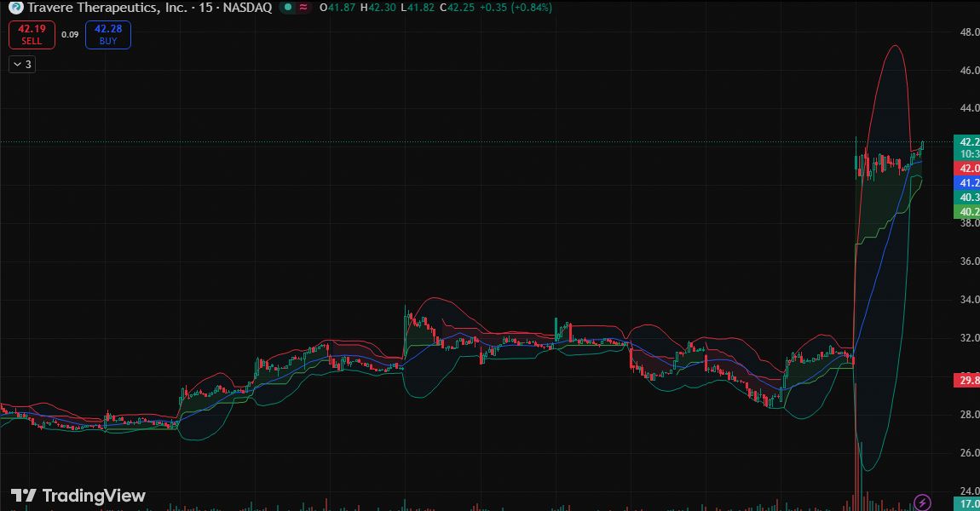
Task: Click the purple lightning events icon
Action: pyautogui.click(x=922, y=502)
